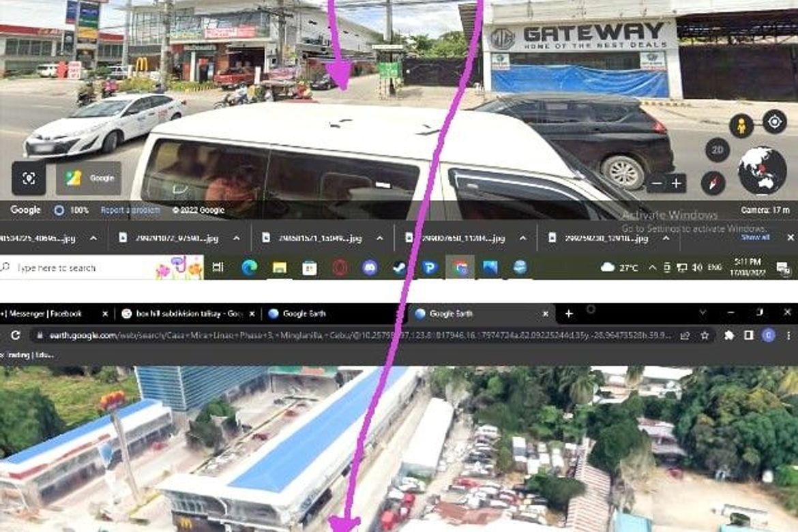Image resolution: width=798 pixels, height=532 pixels.
Task: Bookmark this page with the star
Action: point(705,335)
